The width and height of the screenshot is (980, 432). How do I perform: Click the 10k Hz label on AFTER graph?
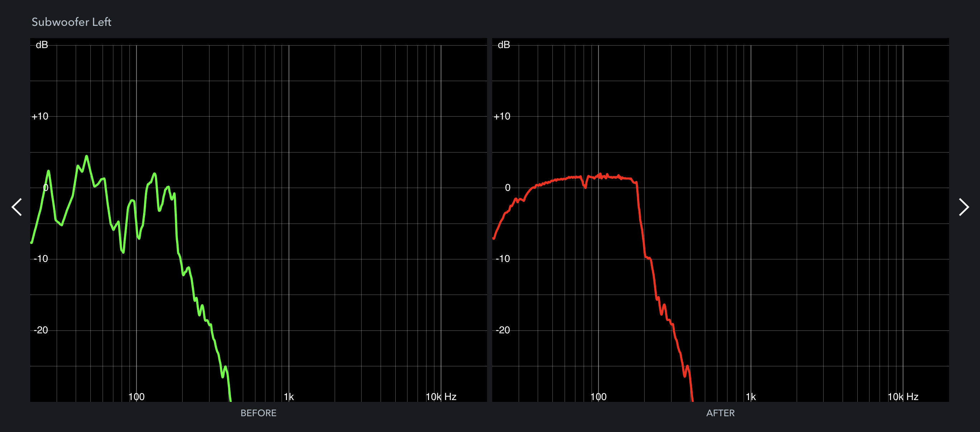point(903,396)
